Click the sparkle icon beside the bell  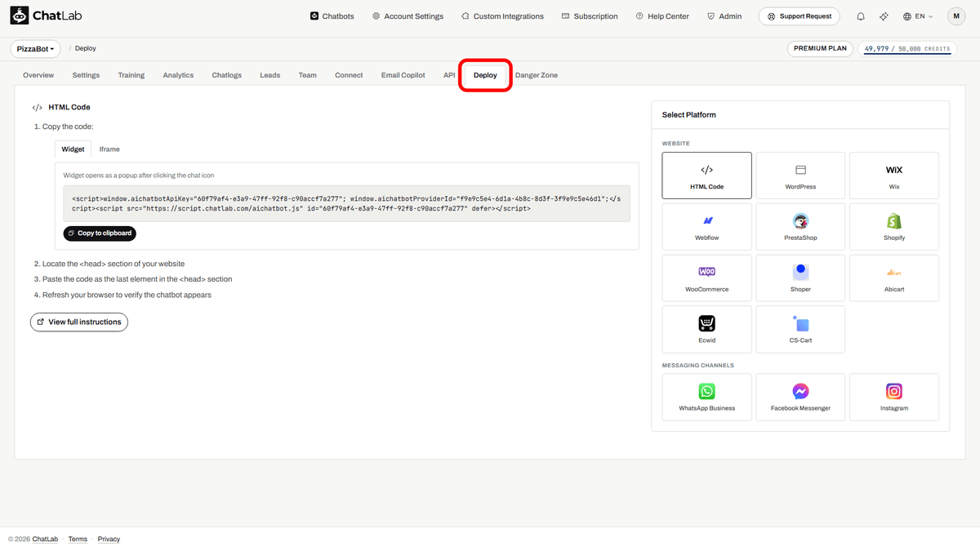(883, 16)
